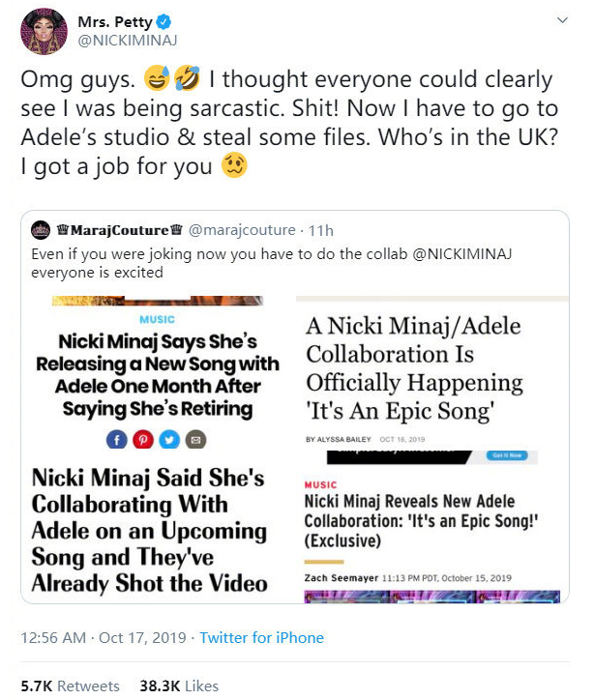This screenshot has width=594, height=700.
Task: Click the 'Twitter for iPhone' link
Action: (261, 637)
